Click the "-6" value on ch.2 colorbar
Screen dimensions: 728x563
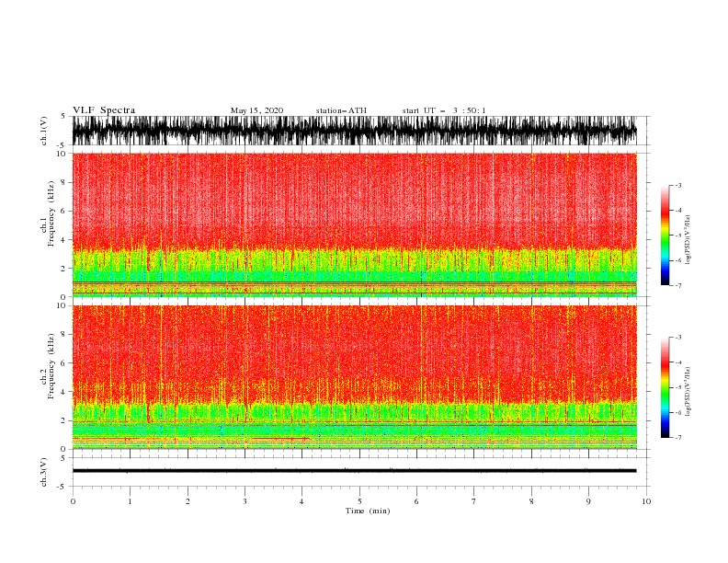pyautogui.click(x=678, y=412)
